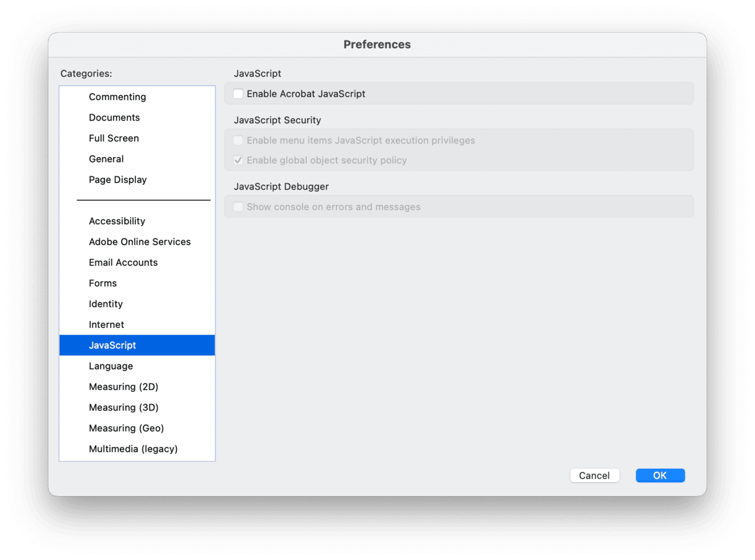This screenshot has height=560, width=755.
Task: Select the Accessibility category
Action: [117, 221]
